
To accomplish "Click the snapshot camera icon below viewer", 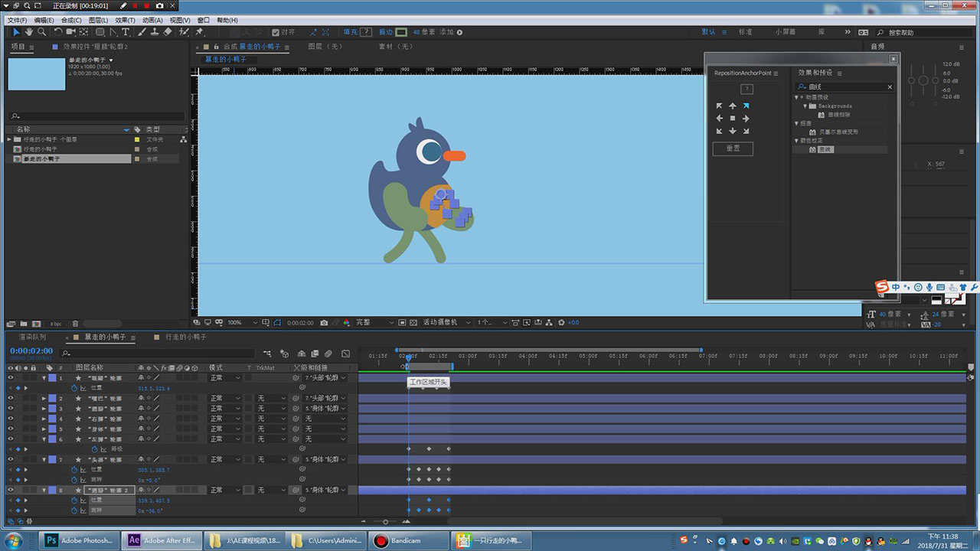I will (x=325, y=323).
